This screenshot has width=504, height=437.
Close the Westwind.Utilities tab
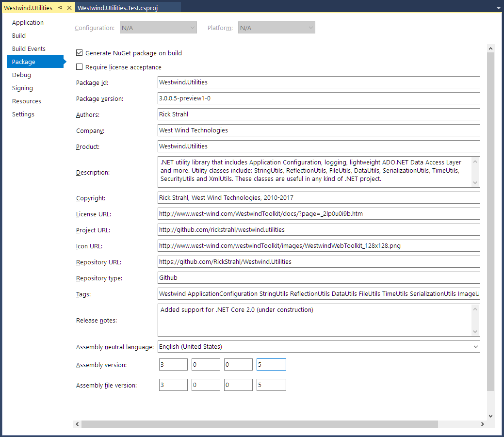pos(69,8)
